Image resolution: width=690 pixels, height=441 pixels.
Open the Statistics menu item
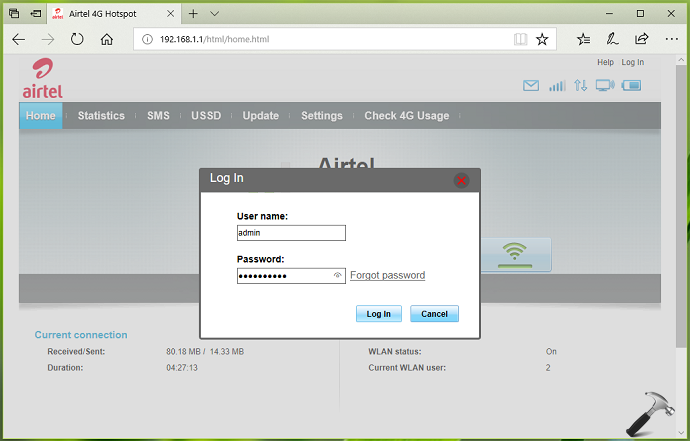[101, 116]
